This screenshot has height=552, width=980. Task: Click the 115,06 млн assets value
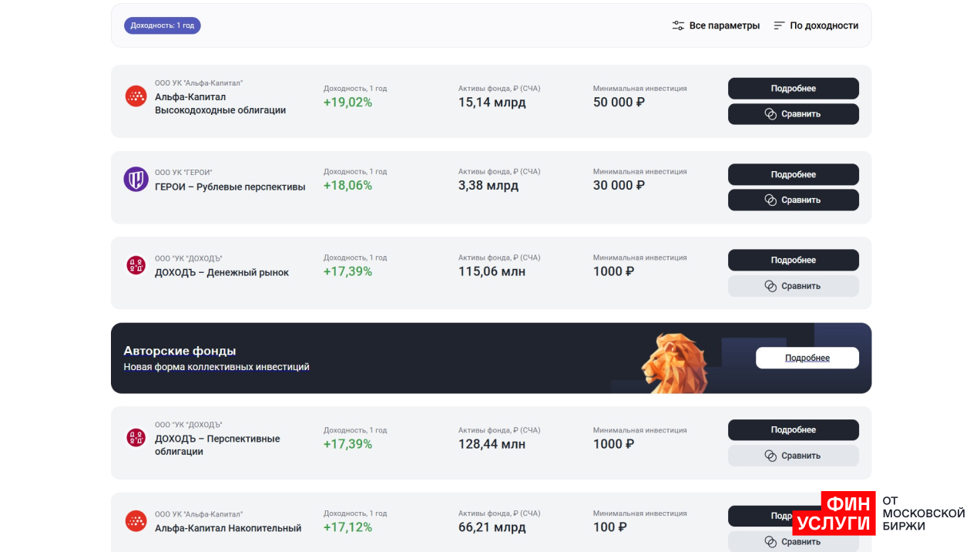point(492,271)
